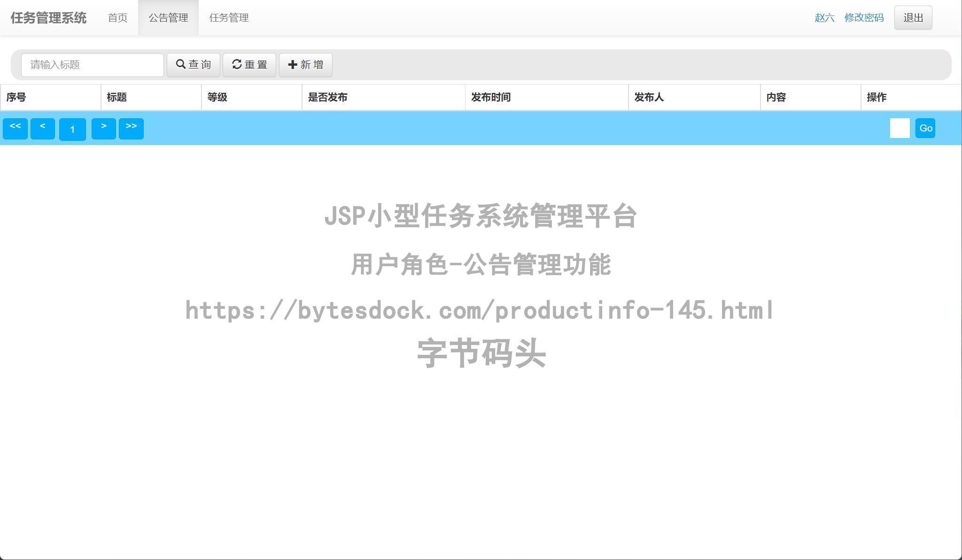Open the 修改密码 link
The width and height of the screenshot is (962, 560).
pos(863,18)
